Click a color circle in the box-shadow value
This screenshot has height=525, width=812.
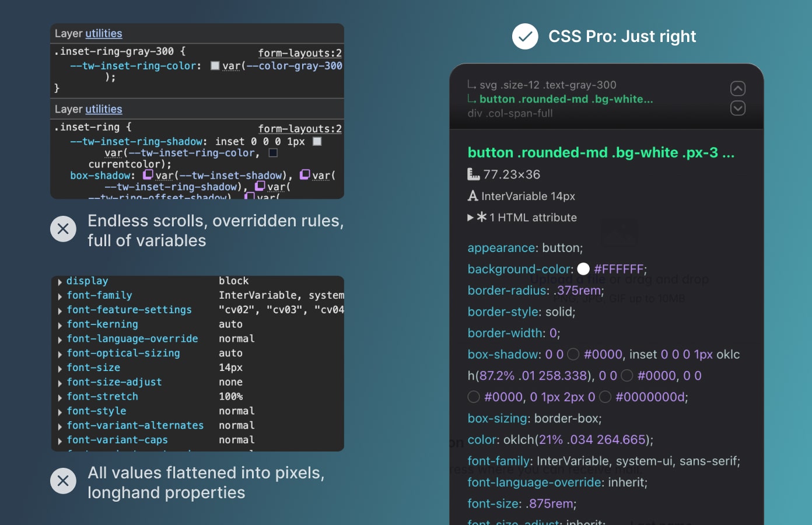573,354
